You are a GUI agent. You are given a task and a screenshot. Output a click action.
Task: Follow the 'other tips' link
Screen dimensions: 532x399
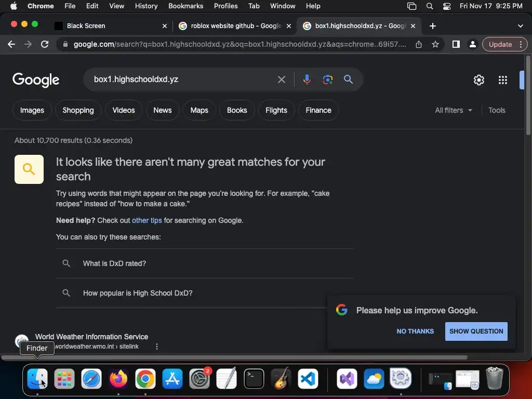click(147, 220)
